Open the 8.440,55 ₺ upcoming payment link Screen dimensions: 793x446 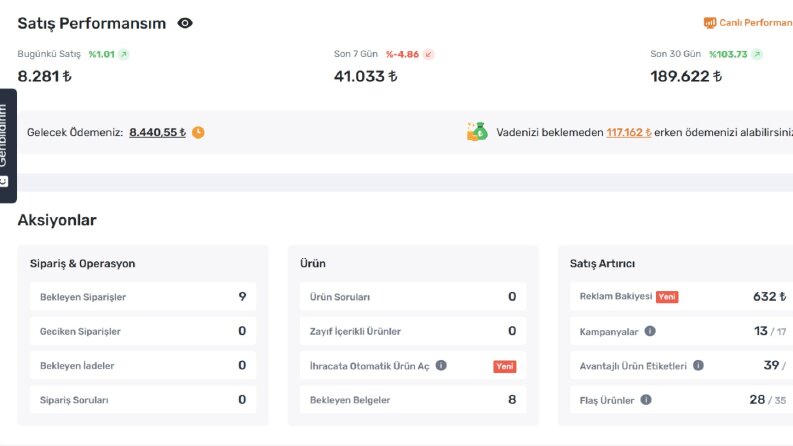coord(157,132)
